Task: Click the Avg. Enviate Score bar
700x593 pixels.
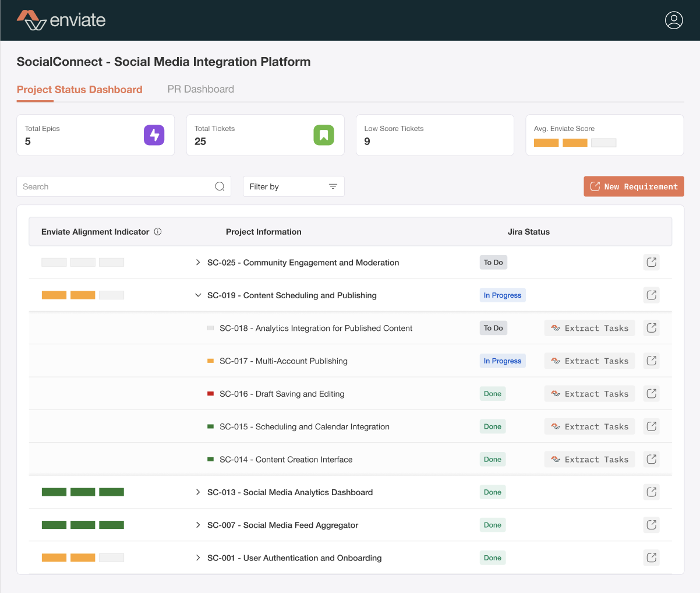Action: click(x=575, y=143)
